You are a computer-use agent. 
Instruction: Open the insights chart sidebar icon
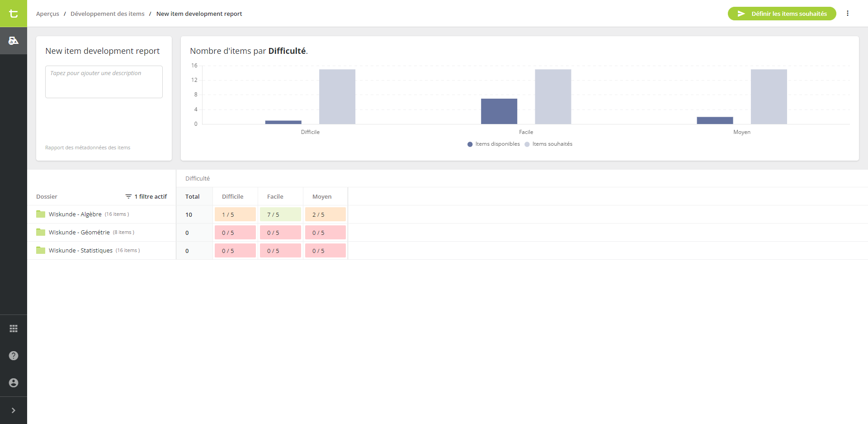14,41
